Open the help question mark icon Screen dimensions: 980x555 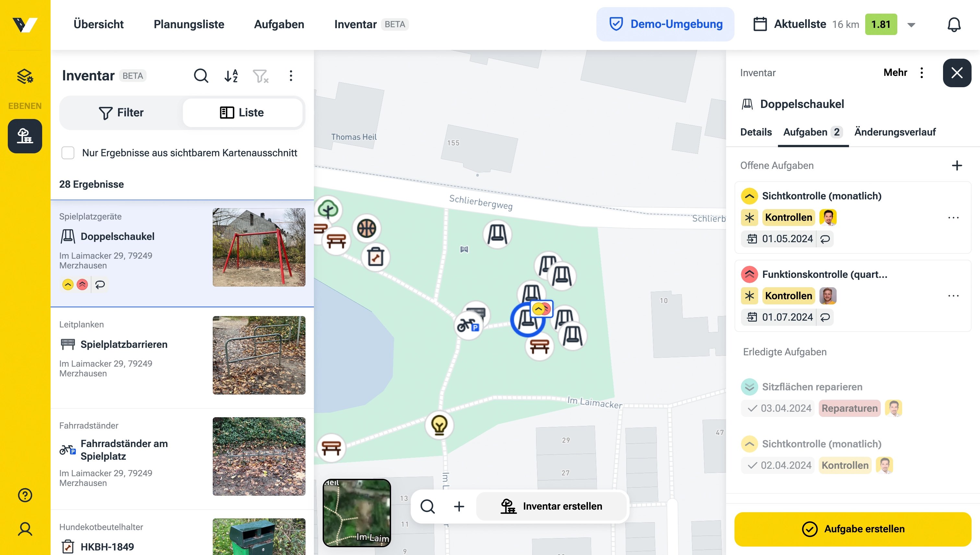tap(25, 495)
